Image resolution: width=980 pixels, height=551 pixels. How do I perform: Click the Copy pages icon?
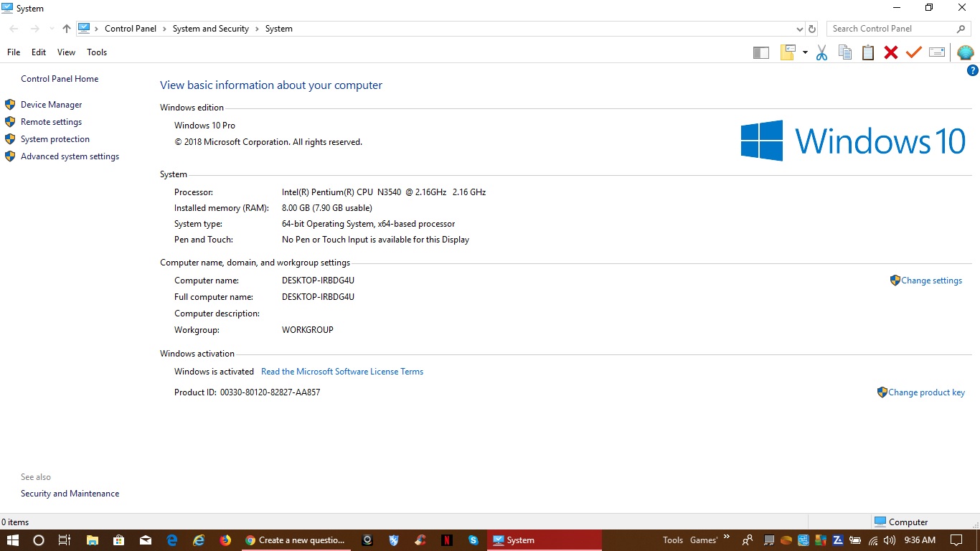coord(845,52)
